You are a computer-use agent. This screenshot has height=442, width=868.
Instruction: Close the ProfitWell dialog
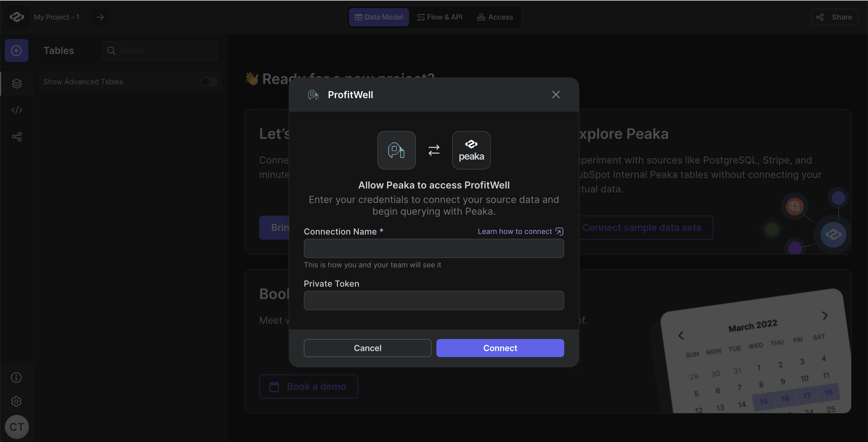click(556, 95)
